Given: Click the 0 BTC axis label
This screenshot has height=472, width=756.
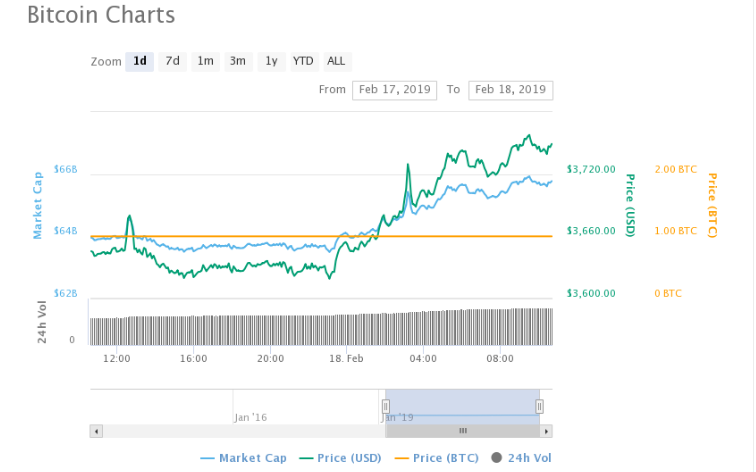Looking at the screenshot, I should [x=668, y=294].
